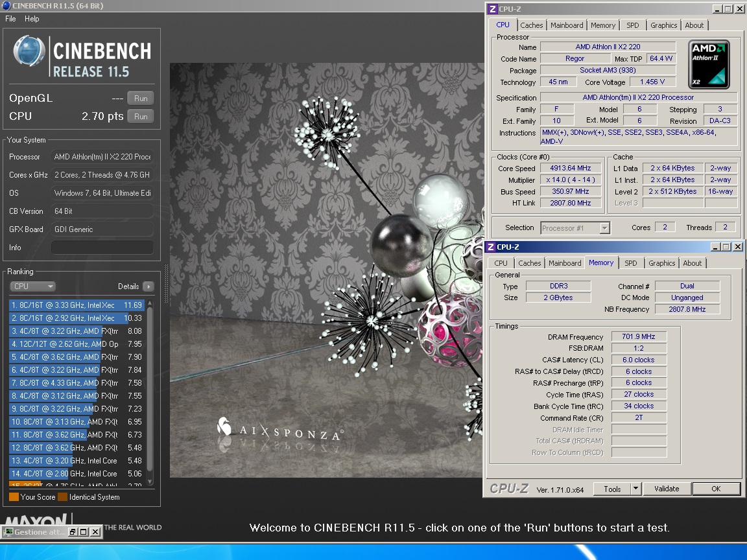This screenshot has height=560, width=747.
Task: Expand the Tools dropdown arrow in CPU-Z
Action: pos(635,489)
